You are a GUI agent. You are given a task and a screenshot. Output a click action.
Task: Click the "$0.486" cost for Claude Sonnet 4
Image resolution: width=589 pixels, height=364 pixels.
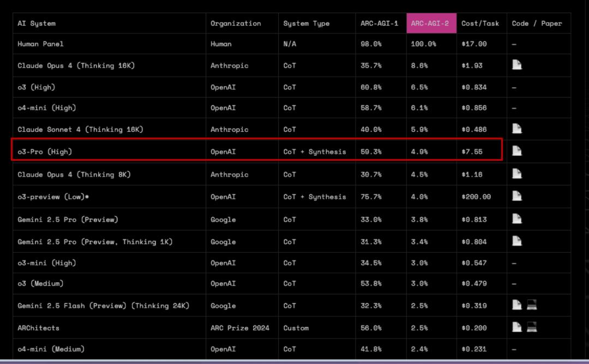point(474,130)
